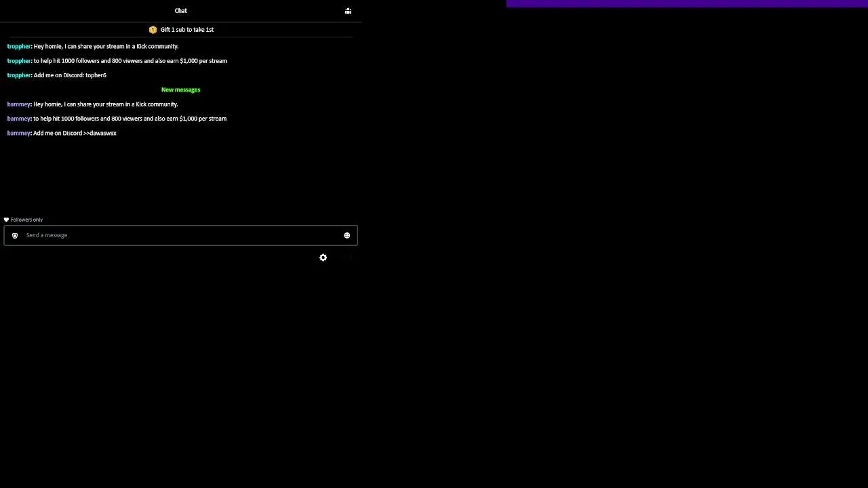Click the gold number 1 badge
This screenshot has width=868, height=488.
pyautogui.click(x=153, y=30)
